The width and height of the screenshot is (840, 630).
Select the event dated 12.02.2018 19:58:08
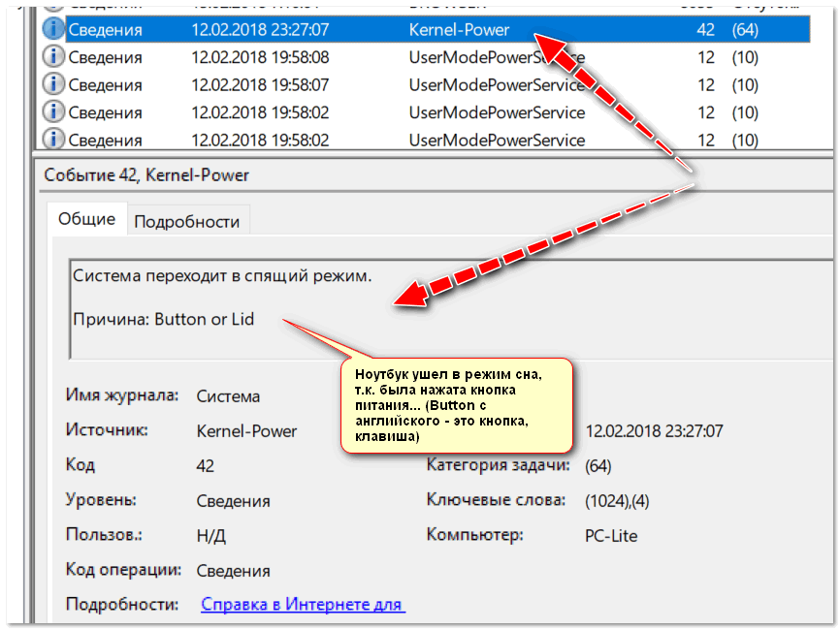[x=260, y=57]
